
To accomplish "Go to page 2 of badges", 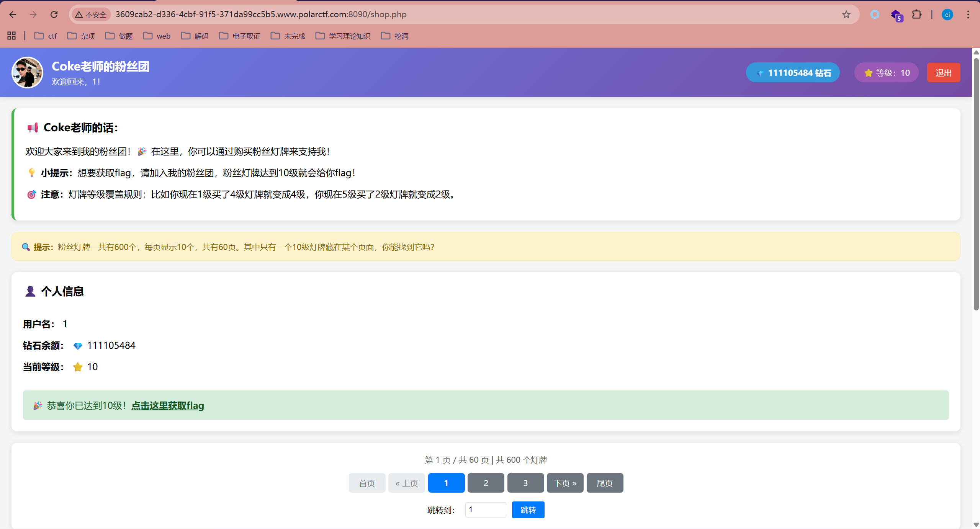I will coord(486,483).
